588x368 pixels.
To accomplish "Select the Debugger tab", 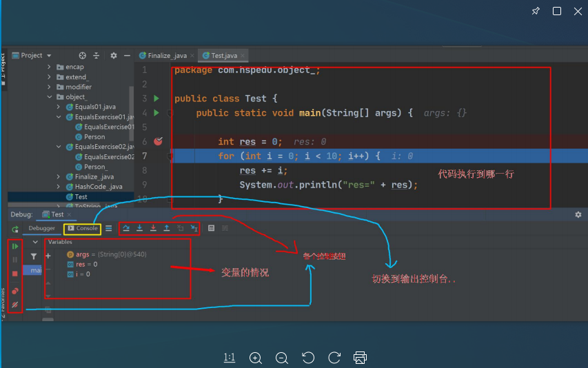I will click(x=41, y=228).
